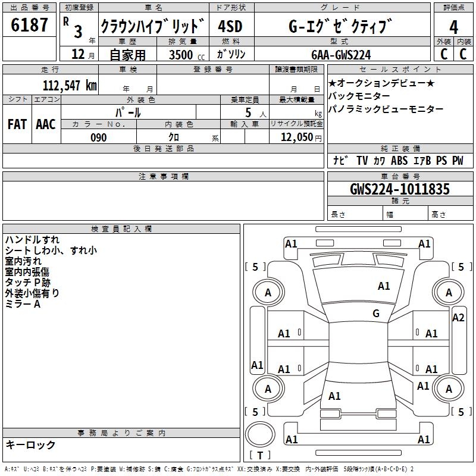
Task: Click the PS equipment entry
Action: (441, 160)
